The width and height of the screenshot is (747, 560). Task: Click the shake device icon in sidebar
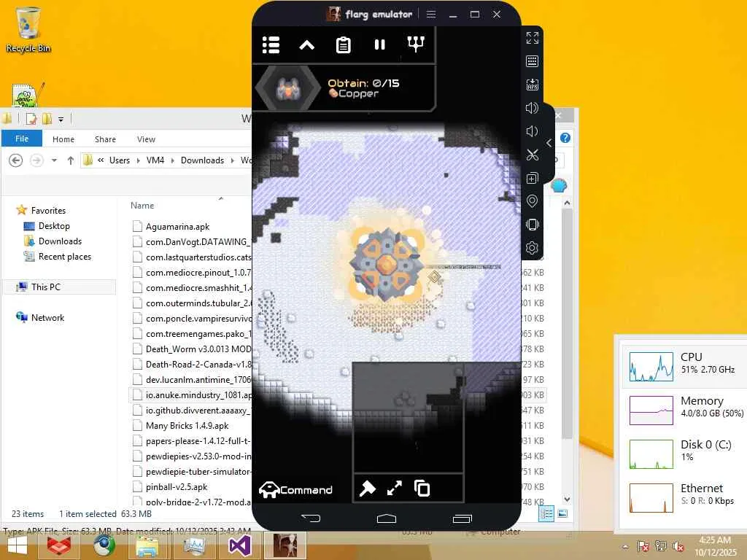532,225
